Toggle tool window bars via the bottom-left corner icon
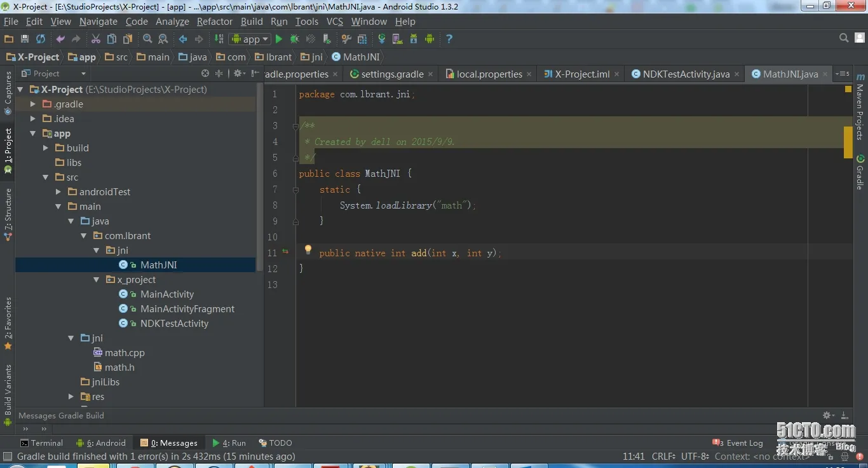 [8, 457]
